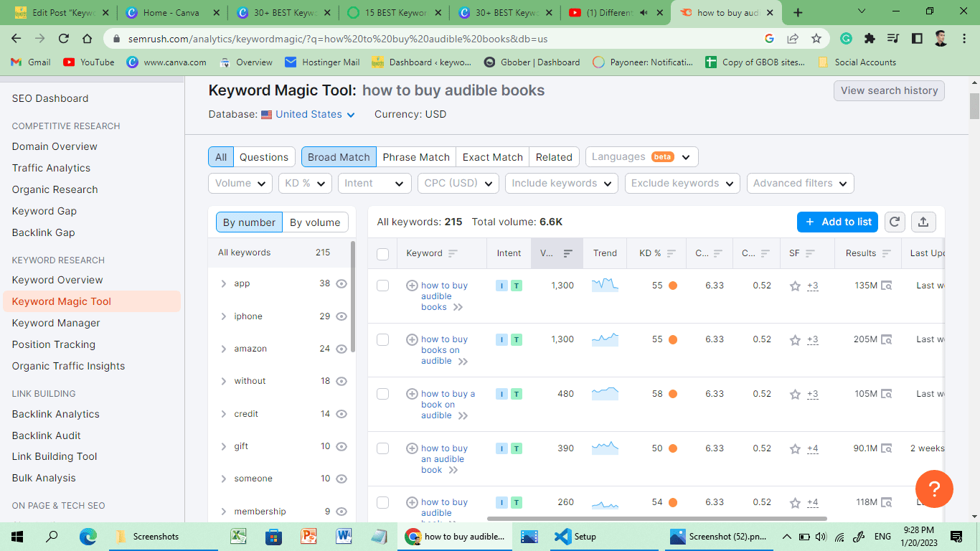Open the Exclude keywords dropdown
The image size is (980, 551).
pyautogui.click(x=682, y=183)
